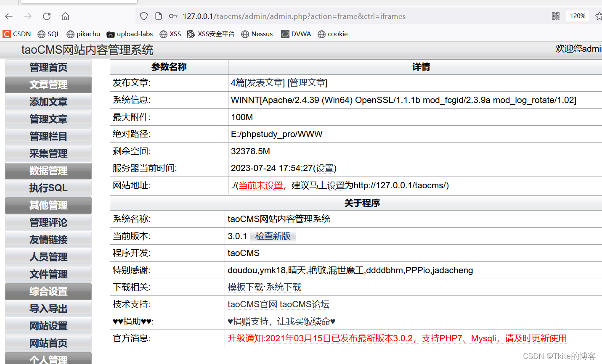
Task: Navigate back with the browser back arrow
Action: click(x=9, y=16)
